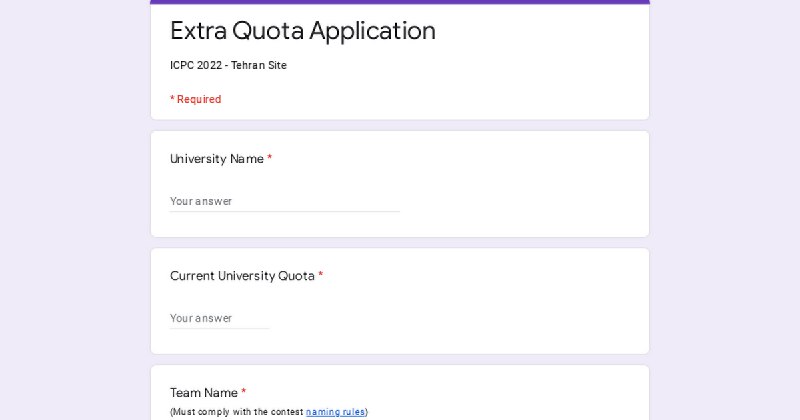
Task: Click the ICPC 2022 - Tehran Site subtitle
Action: [228, 65]
